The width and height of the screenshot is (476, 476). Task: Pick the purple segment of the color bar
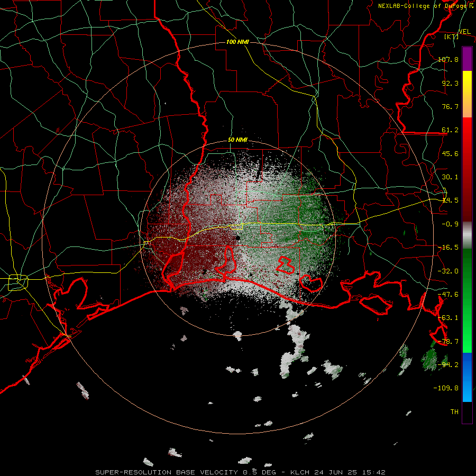[467, 59]
